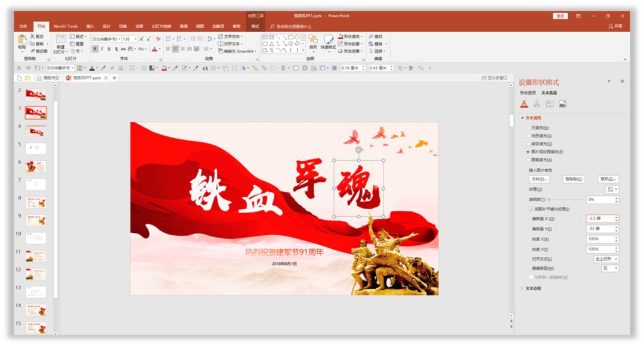This screenshot has height=346, width=644.
Task: Select Picture or Texture Fill radio button
Action: [x=528, y=152]
